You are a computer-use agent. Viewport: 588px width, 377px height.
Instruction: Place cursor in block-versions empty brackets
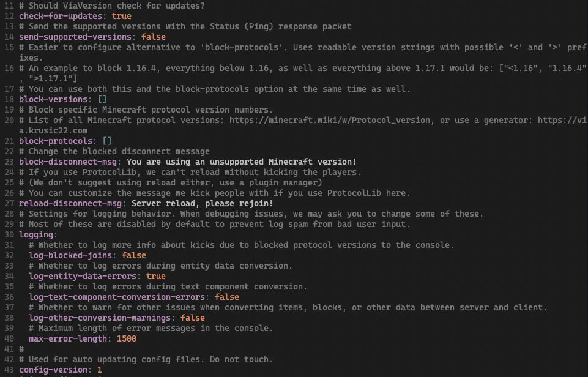(x=102, y=99)
